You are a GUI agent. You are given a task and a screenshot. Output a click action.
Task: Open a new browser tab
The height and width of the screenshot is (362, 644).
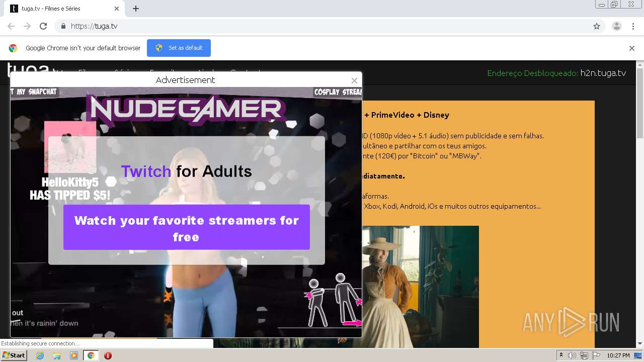click(x=136, y=9)
